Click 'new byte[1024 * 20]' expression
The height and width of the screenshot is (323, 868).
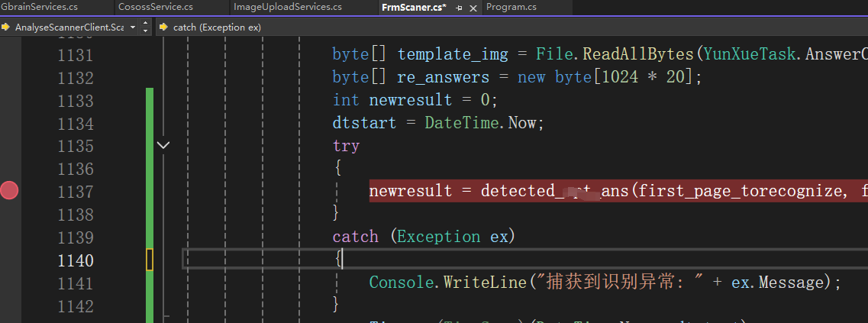click(x=605, y=77)
